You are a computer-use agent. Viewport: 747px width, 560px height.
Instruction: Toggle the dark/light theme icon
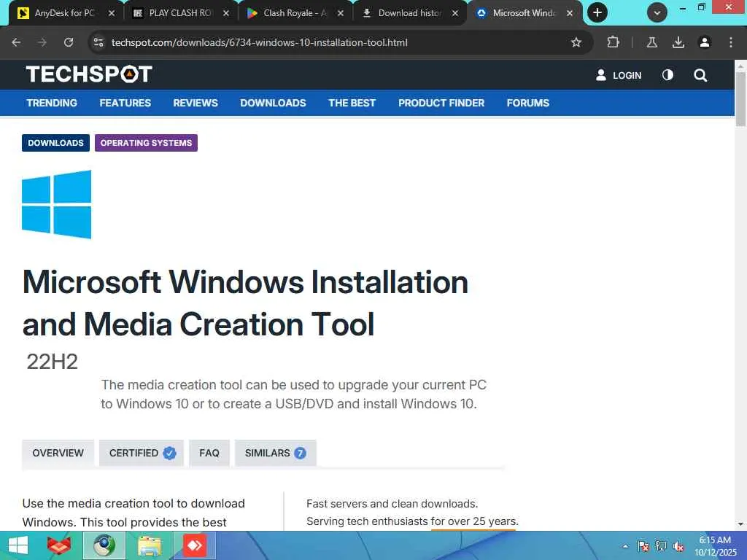tap(668, 75)
